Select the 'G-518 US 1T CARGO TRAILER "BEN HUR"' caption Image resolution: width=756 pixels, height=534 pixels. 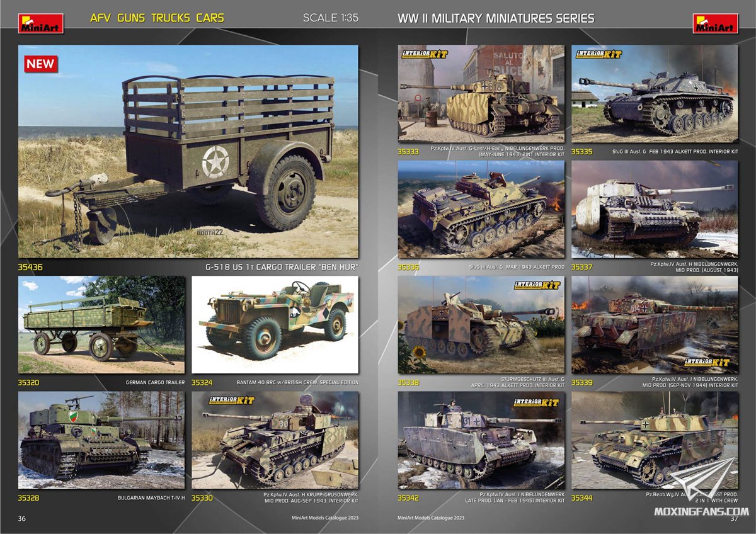click(282, 267)
